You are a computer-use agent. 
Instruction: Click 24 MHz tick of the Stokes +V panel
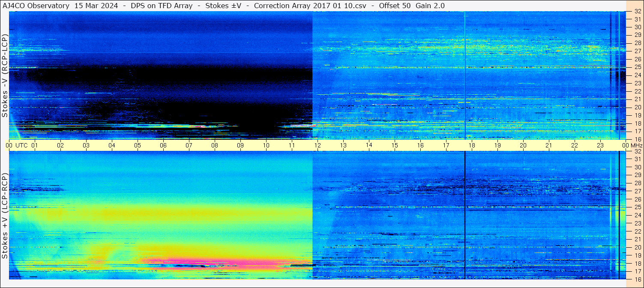(637, 215)
